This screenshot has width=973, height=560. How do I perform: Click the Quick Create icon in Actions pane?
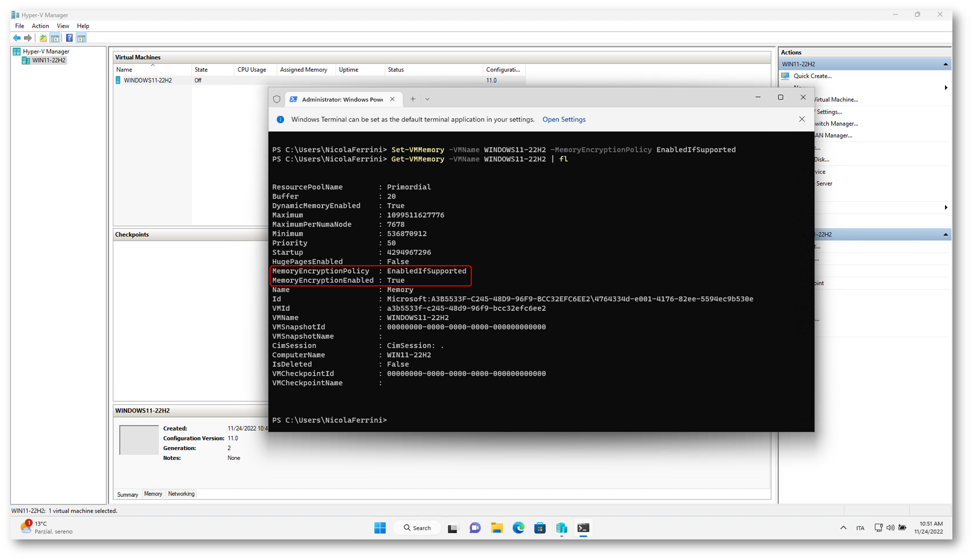(786, 76)
